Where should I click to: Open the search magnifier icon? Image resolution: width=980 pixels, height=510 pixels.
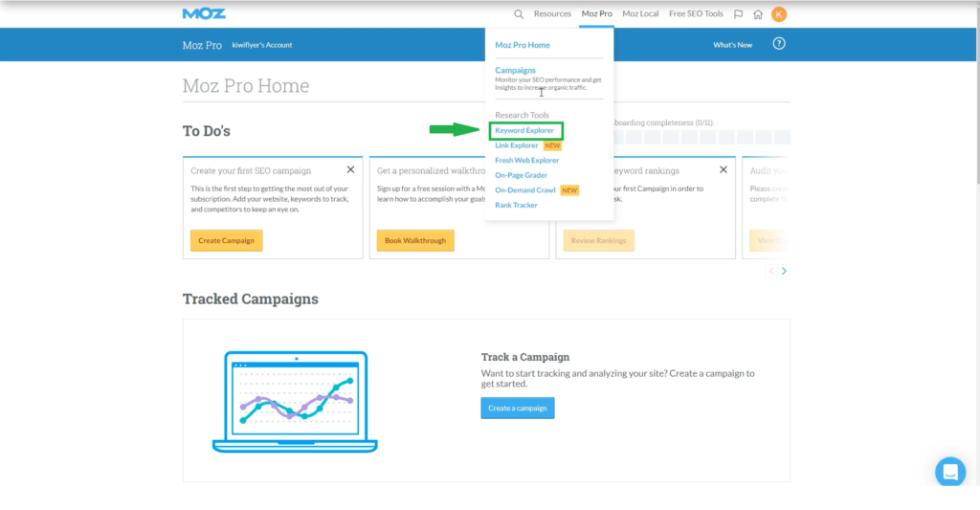pyautogui.click(x=519, y=13)
